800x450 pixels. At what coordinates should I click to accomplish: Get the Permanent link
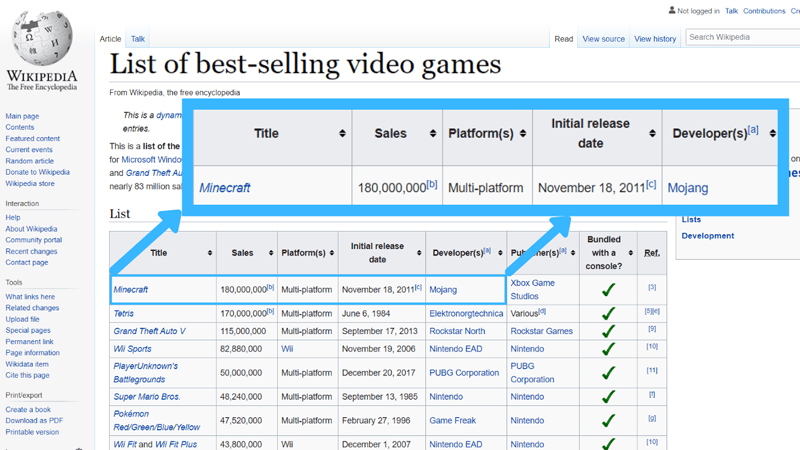click(x=30, y=342)
